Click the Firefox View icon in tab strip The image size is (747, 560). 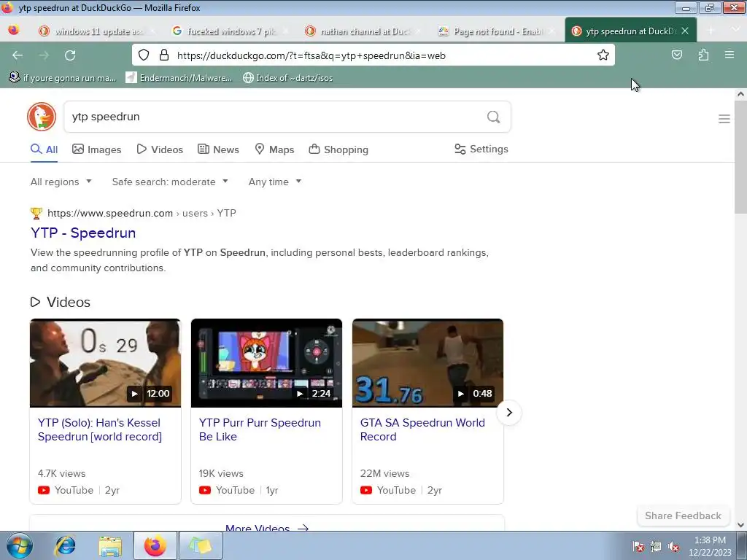pyautogui.click(x=14, y=31)
